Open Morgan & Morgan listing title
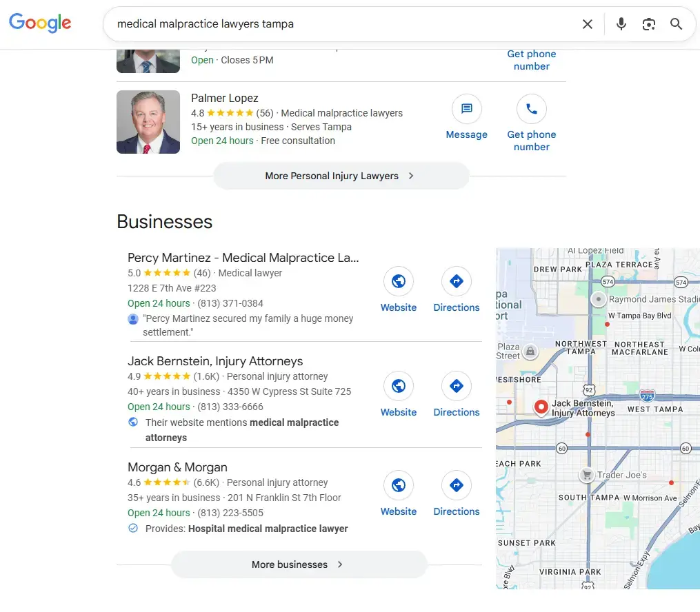This screenshot has height=612, width=700. coord(177,467)
